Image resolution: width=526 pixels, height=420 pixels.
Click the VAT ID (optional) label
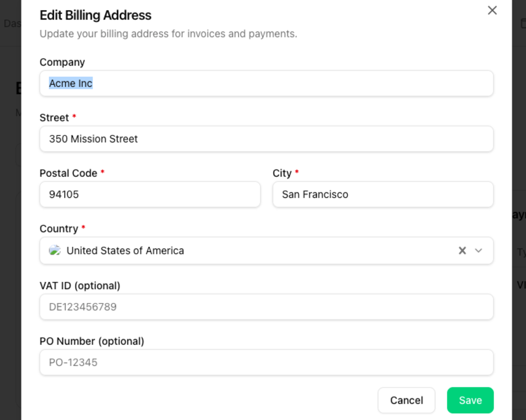coord(80,286)
